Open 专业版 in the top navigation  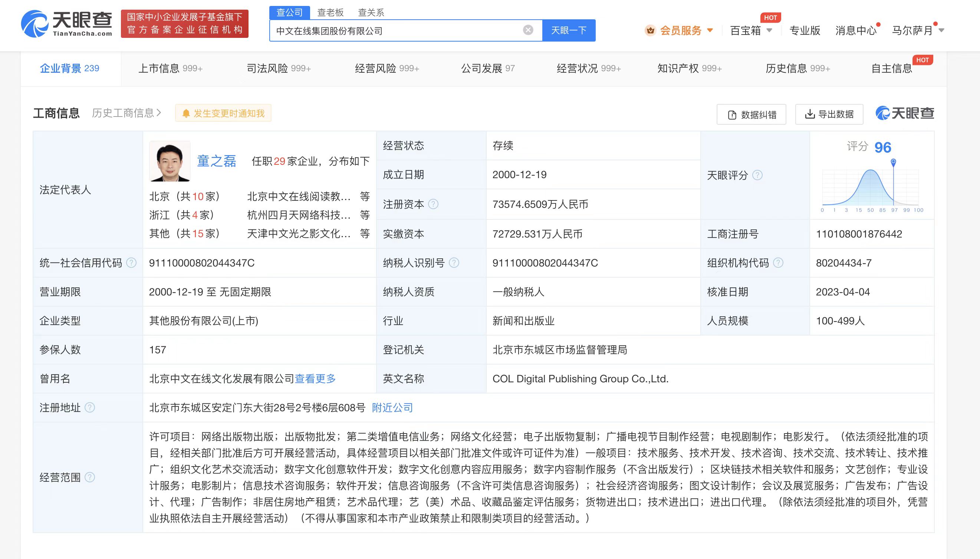tap(805, 30)
